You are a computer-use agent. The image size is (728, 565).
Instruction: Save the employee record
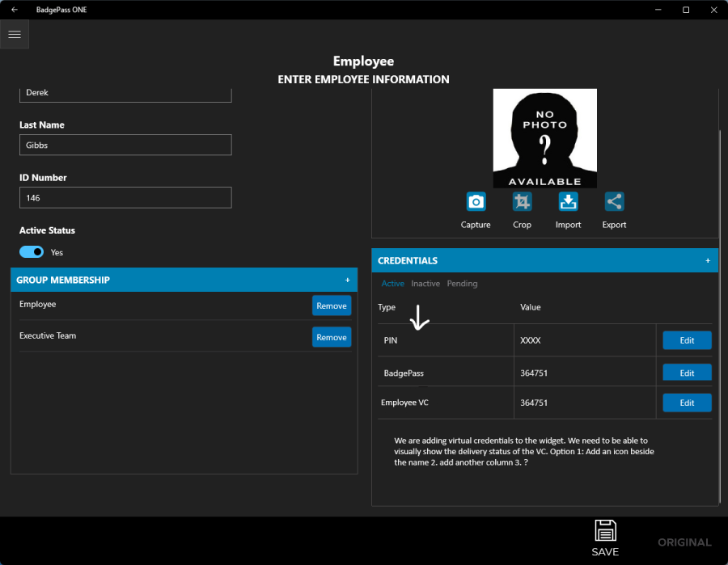605,538
